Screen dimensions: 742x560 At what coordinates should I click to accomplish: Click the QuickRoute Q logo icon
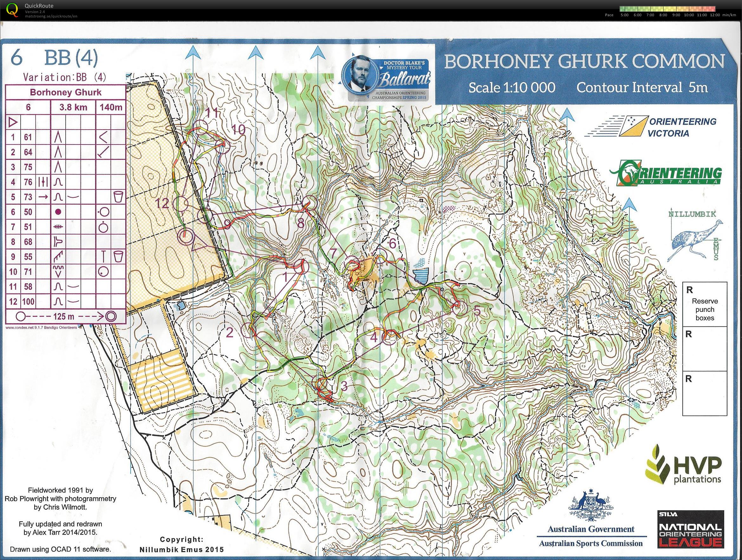point(12,10)
